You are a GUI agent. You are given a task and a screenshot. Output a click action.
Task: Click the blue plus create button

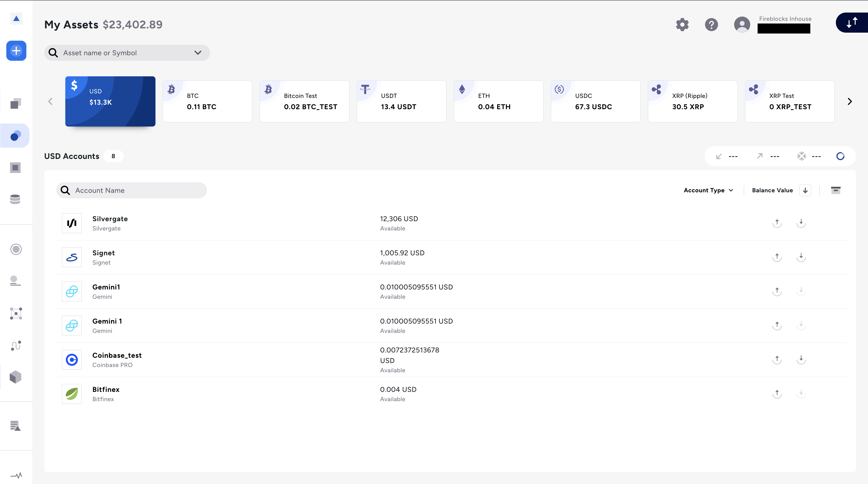[16, 51]
